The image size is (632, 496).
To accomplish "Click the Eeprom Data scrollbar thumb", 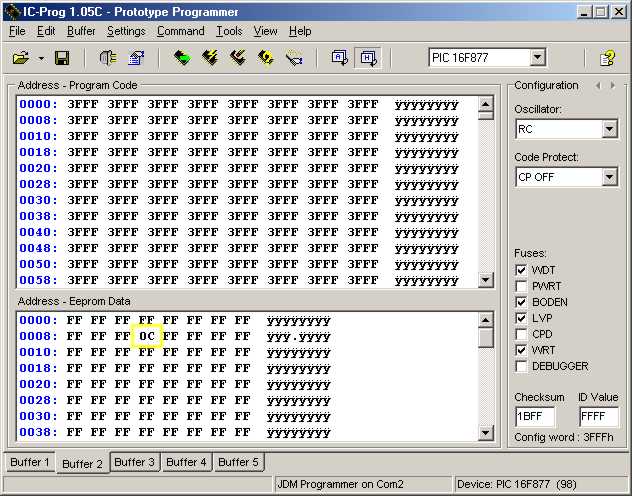I will pos(486,338).
